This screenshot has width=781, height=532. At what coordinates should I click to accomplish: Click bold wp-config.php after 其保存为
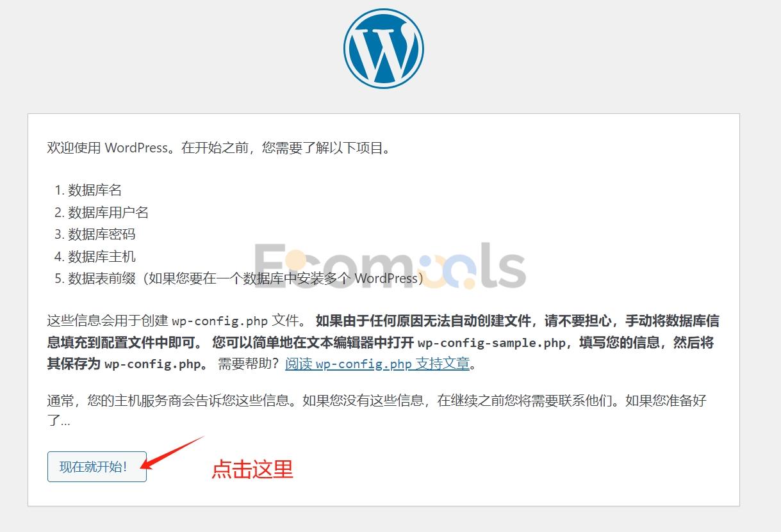(x=153, y=365)
